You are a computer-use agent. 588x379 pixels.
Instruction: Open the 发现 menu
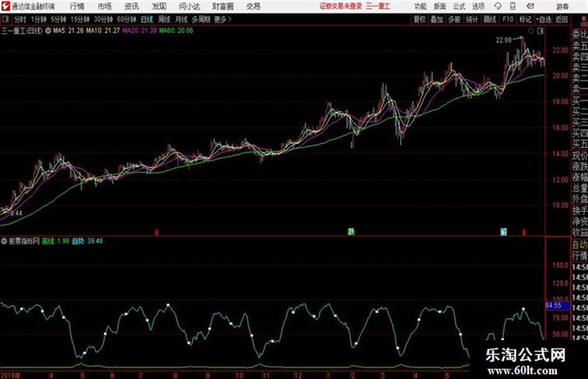[159, 6]
